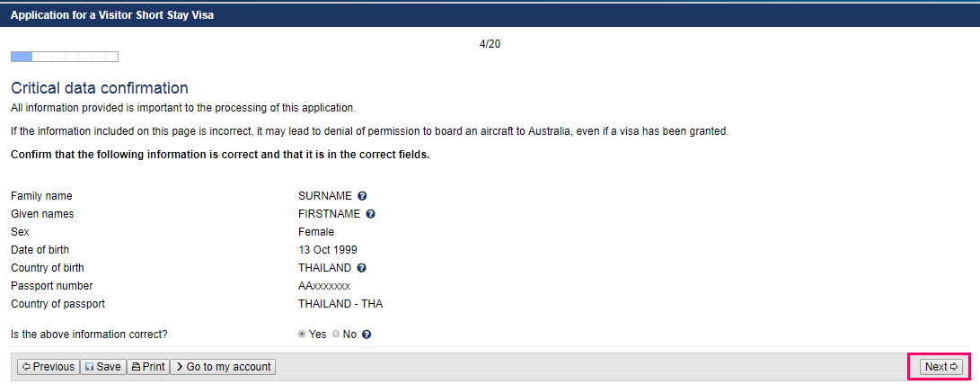Show help for THAILAND country of birth
Image resolution: width=980 pixels, height=384 pixels.
(361, 268)
